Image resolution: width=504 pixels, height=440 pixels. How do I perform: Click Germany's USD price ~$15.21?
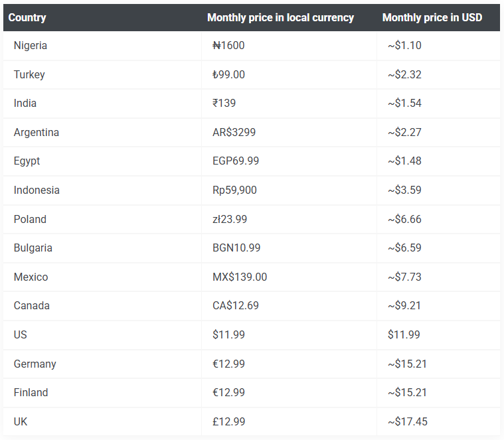(x=407, y=364)
